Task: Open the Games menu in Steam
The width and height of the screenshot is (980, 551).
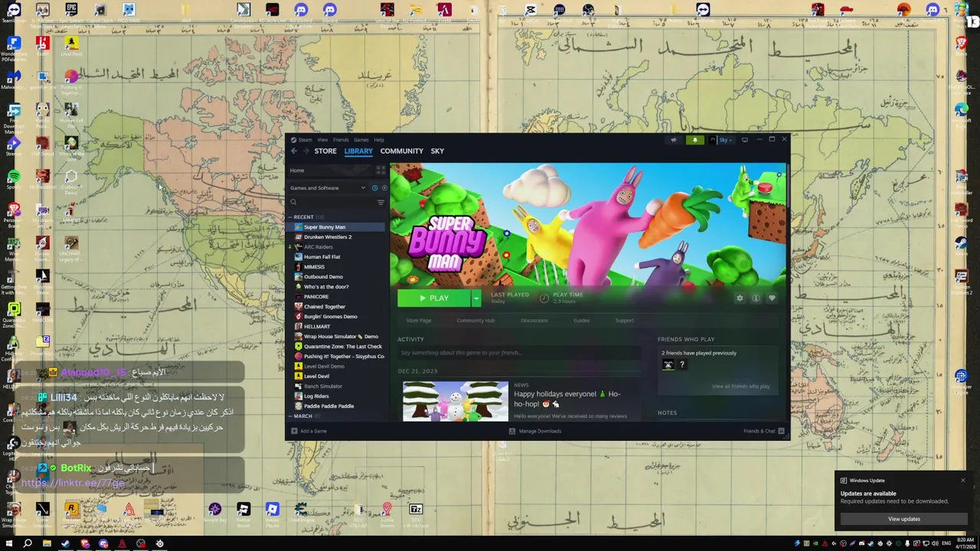Action: pyautogui.click(x=361, y=140)
